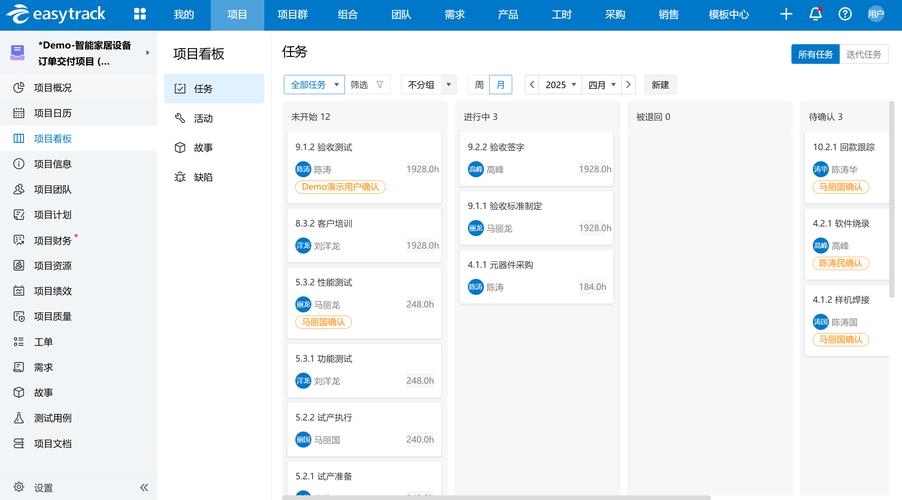Open the 项目群 top menu
Viewport: 902px width, 500px height.
[x=292, y=14]
